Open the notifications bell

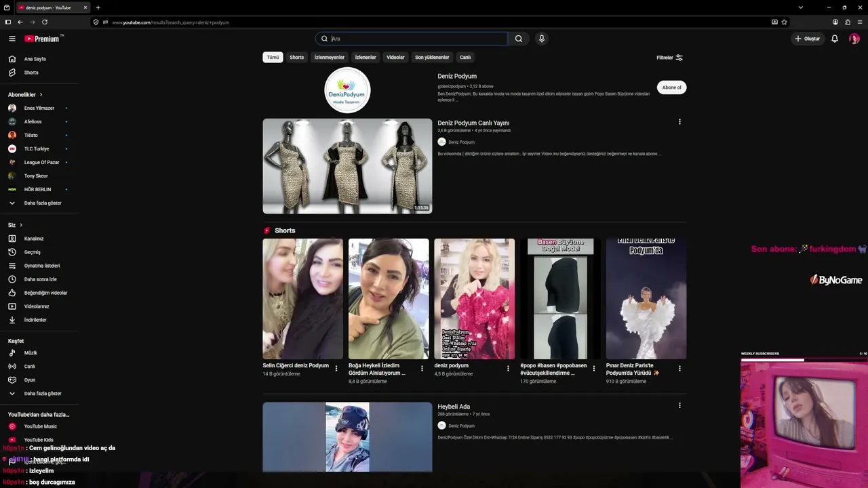835,39
